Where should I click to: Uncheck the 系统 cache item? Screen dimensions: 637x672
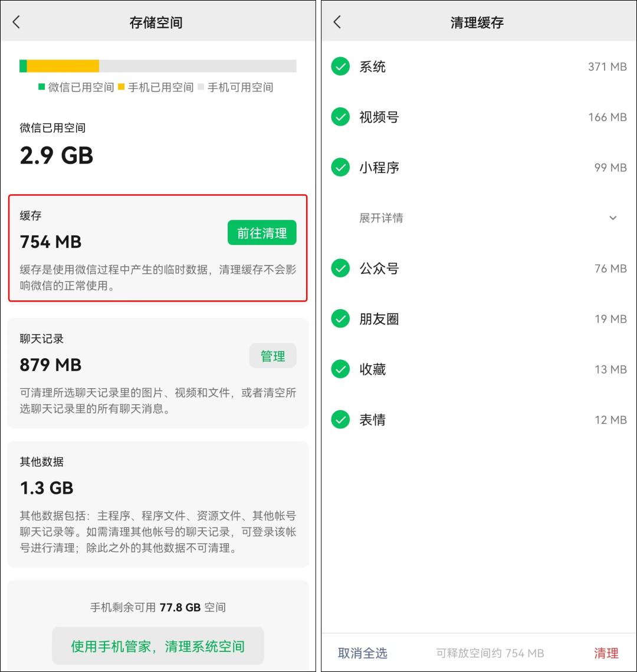pos(340,67)
